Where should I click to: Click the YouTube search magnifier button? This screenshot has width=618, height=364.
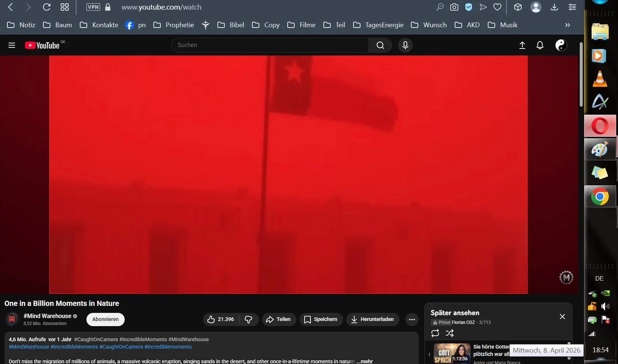380,45
